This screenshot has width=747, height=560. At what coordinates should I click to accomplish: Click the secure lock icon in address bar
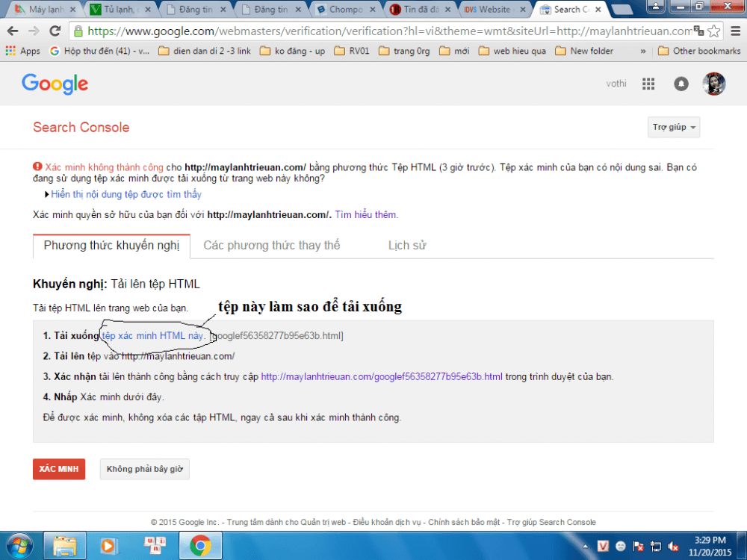78,32
